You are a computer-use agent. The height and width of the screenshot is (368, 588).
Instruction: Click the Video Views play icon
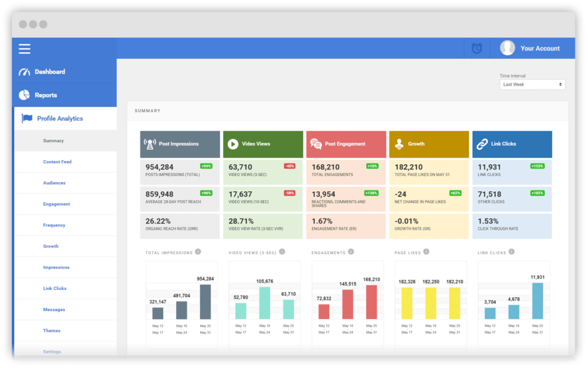tap(233, 144)
